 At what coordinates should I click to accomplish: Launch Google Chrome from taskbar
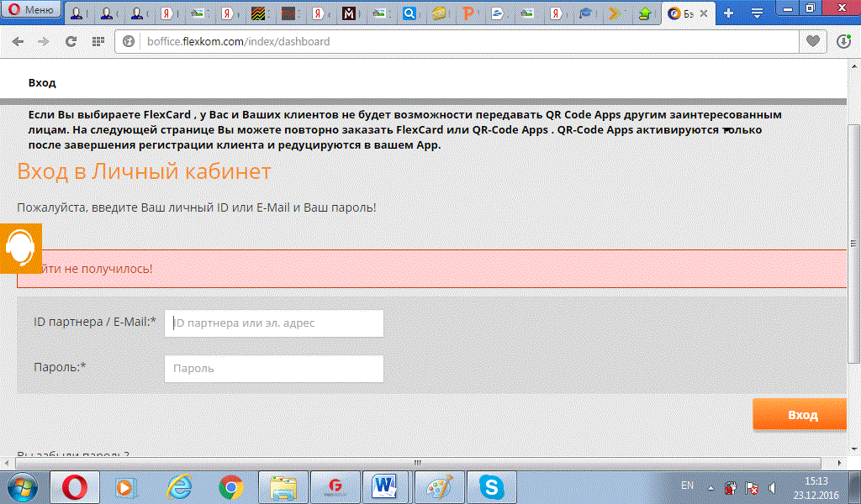(230, 487)
